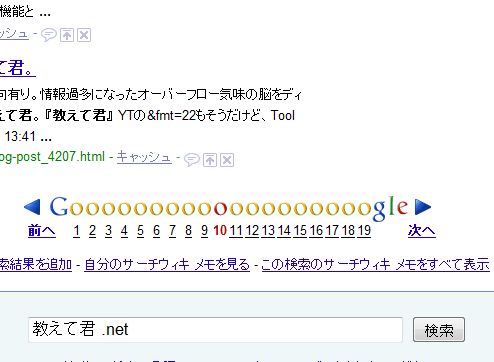Go to the next page via 次へ link
Image resolution: width=494 pixels, height=362 pixels.
click(422, 231)
